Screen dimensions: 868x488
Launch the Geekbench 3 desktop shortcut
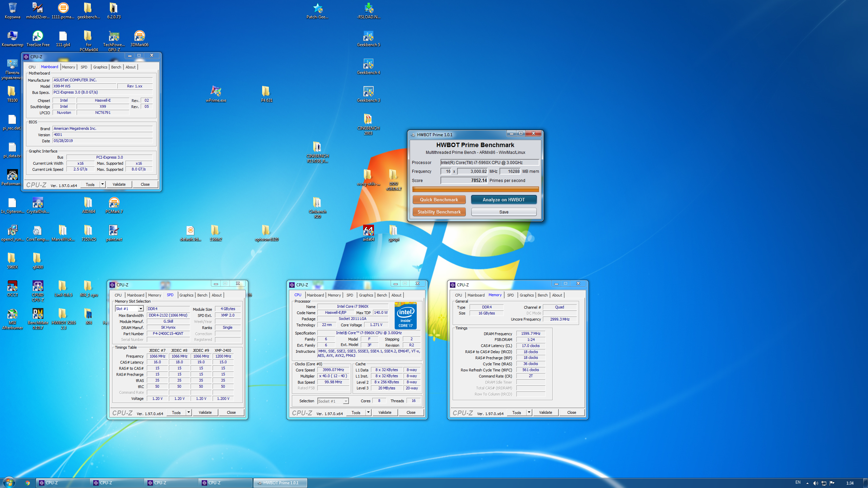click(x=368, y=94)
